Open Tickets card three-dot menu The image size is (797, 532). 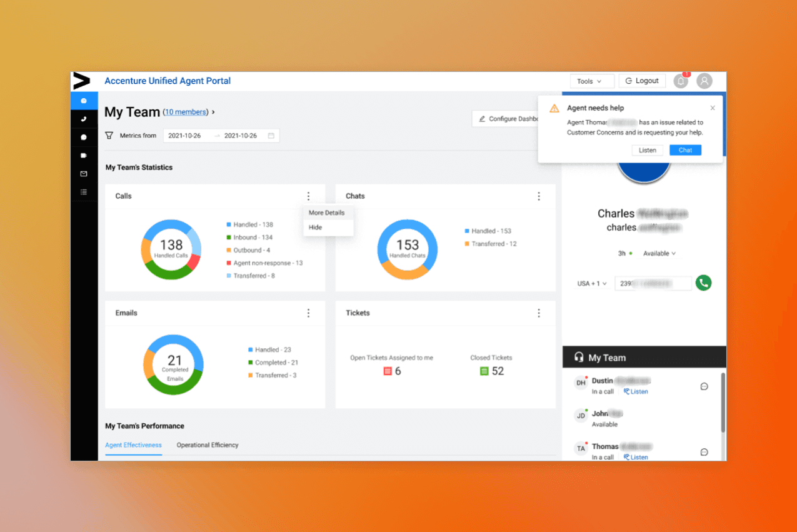(539, 313)
